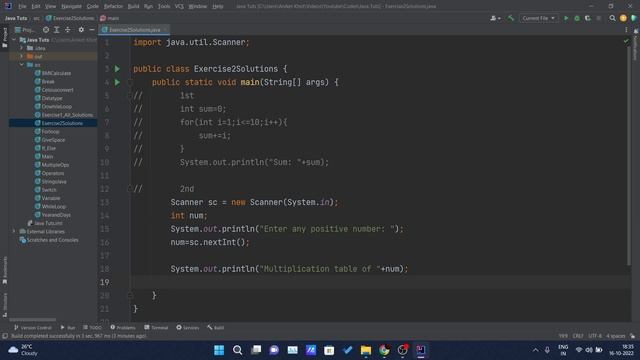The image size is (640, 360).
Task: Open the Notifications bell on right stripe
Action: coord(636,31)
